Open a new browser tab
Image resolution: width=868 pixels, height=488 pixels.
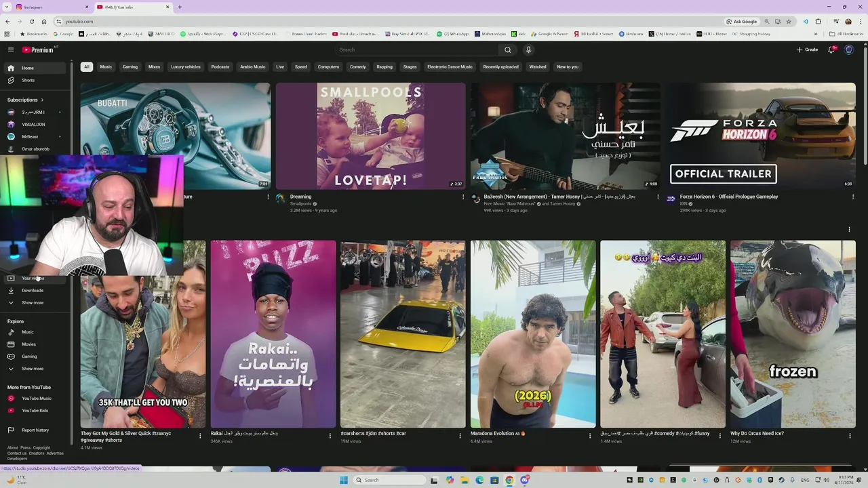pos(179,7)
